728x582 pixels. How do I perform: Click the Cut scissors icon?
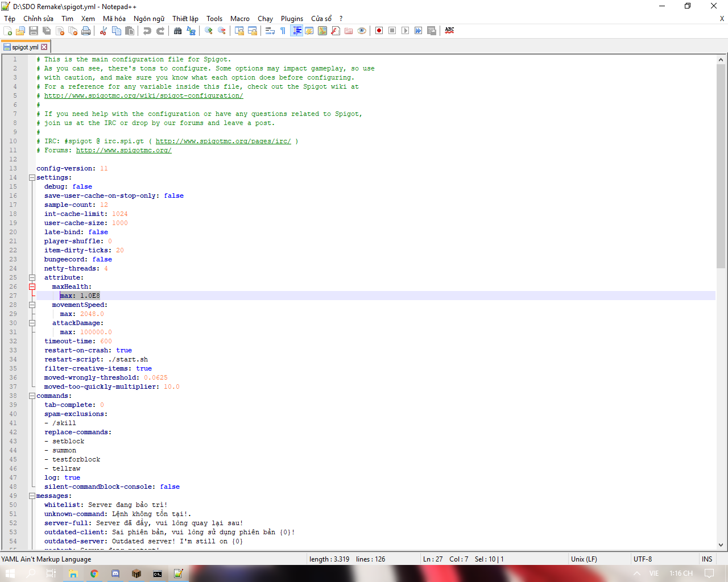tap(104, 31)
